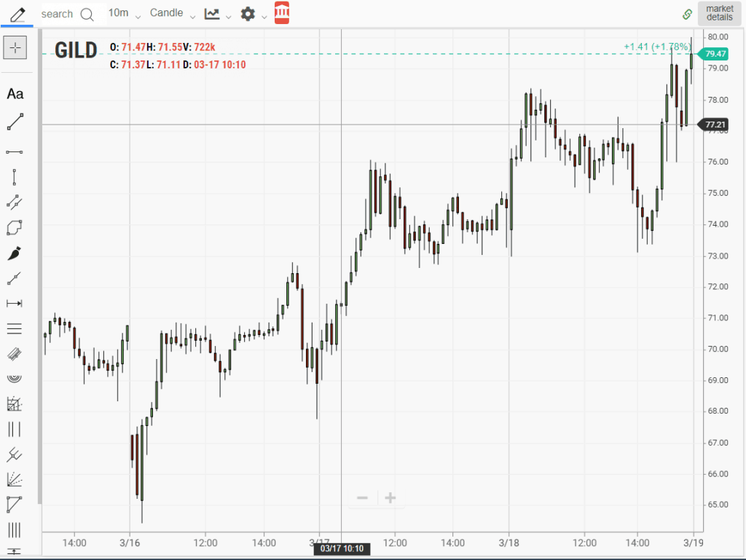The height and width of the screenshot is (560, 746).
Task: Toggle the pencil drawing toolbar
Action: [x=16, y=13]
